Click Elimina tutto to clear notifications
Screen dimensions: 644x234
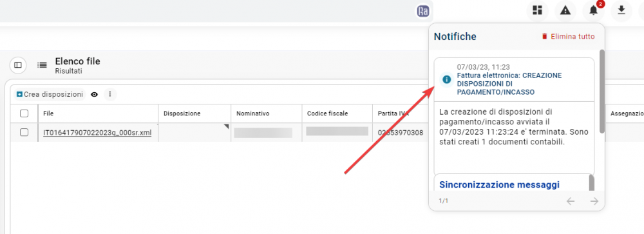[x=568, y=36]
